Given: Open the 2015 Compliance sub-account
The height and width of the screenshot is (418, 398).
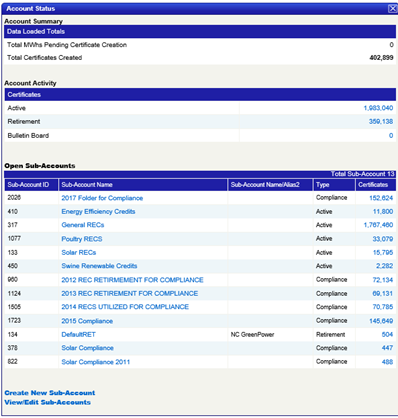Looking at the screenshot, I should pyautogui.click(x=87, y=321).
